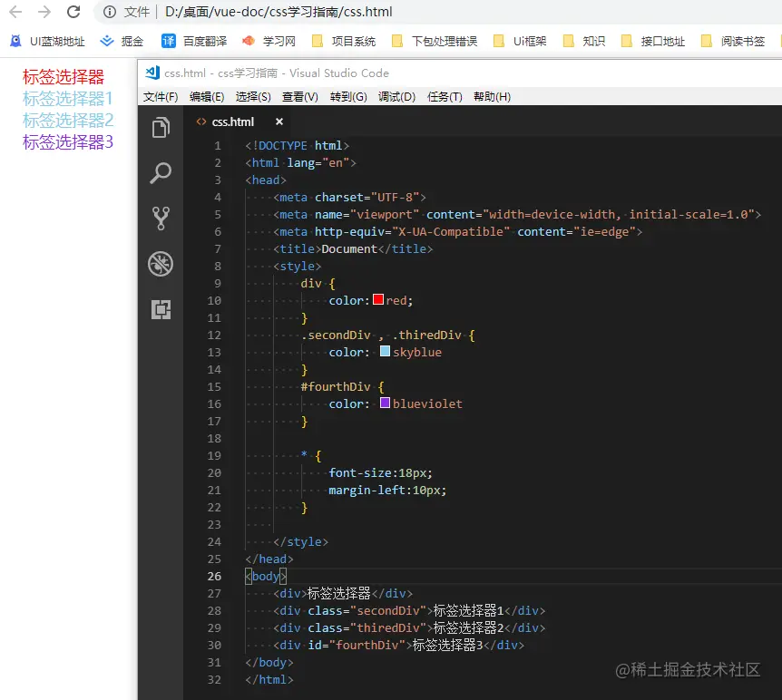Viewport: 782px width, 700px height.
Task: Click the site info icon in address bar
Action: (x=110, y=12)
